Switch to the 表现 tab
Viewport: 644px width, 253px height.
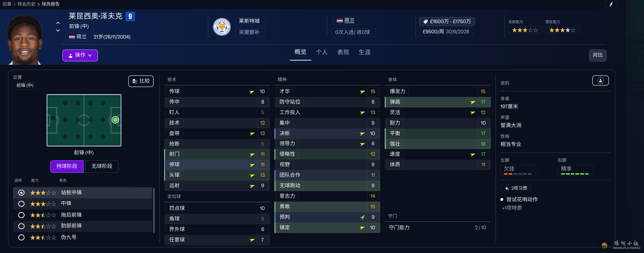pos(342,52)
